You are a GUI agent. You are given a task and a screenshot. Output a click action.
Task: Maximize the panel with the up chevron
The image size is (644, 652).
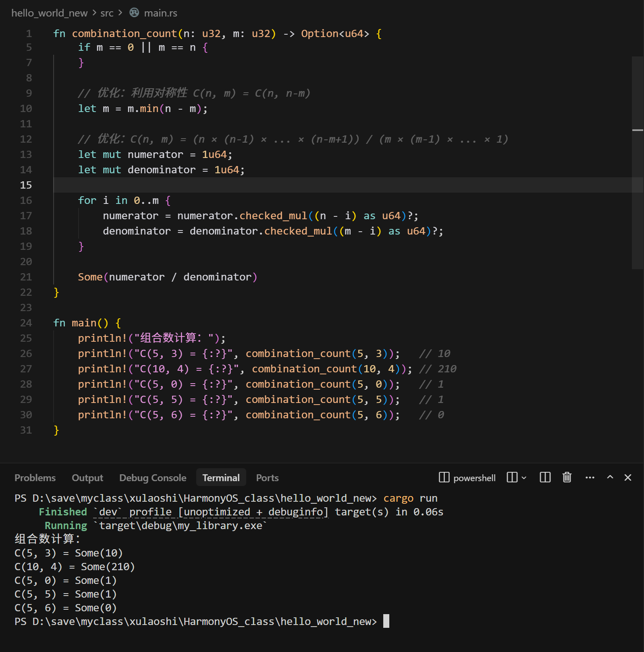point(610,477)
